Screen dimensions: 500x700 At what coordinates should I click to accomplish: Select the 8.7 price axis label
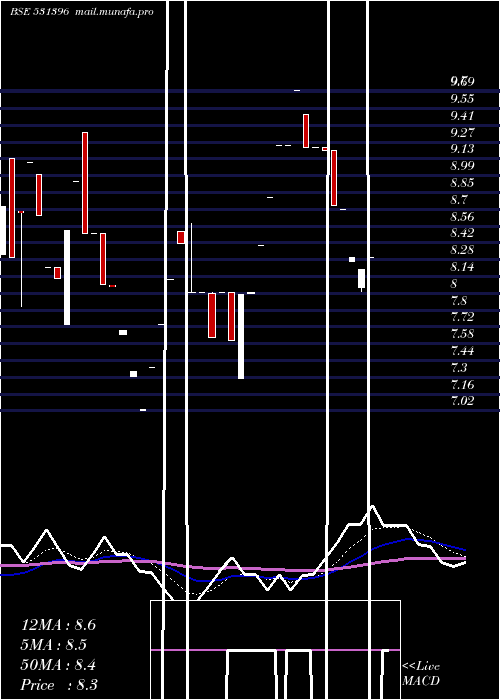(x=459, y=200)
